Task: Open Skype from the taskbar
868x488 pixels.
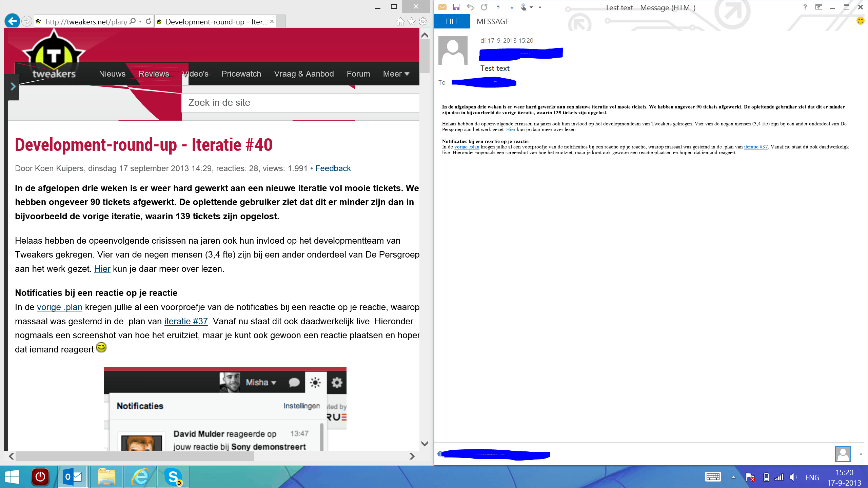Action: 173,477
